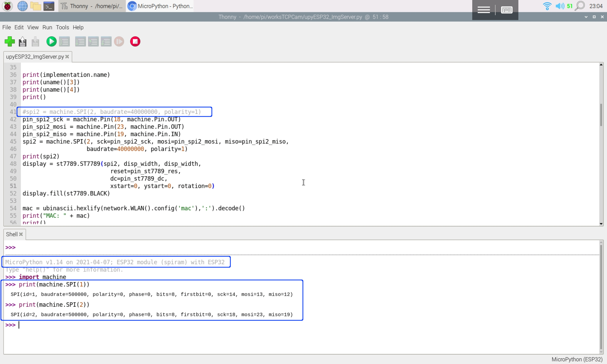Click the Load file icon
The height and width of the screenshot is (364, 607).
22,42
